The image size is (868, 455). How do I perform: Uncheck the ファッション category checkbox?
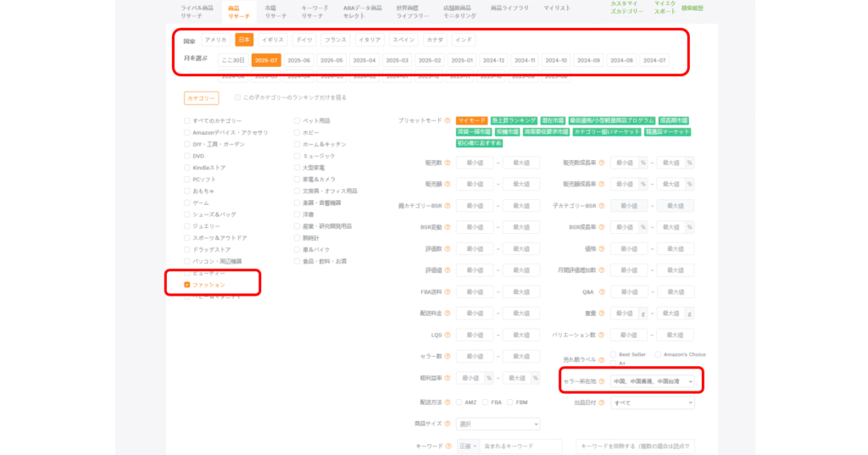point(187,286)
